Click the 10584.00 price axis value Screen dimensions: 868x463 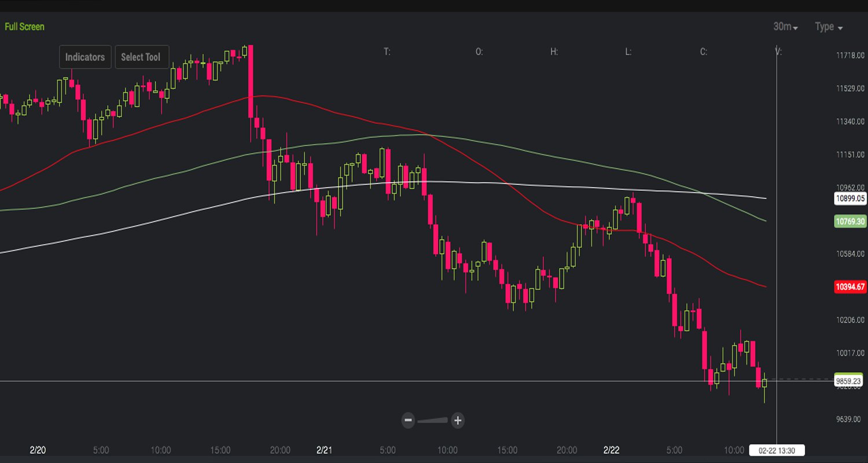[850, 254]
